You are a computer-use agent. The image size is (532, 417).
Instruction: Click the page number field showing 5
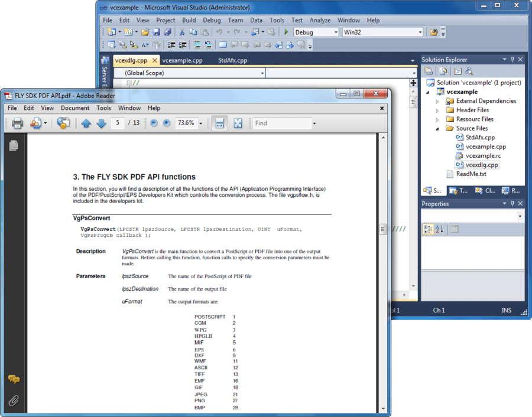click(x=118, y=123)
